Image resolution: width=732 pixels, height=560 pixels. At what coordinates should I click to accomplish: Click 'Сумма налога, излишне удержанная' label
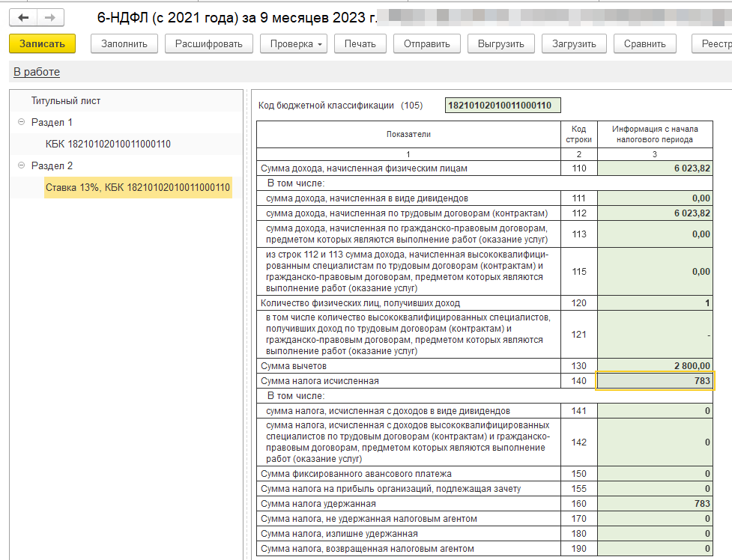[x=339, y=534]
